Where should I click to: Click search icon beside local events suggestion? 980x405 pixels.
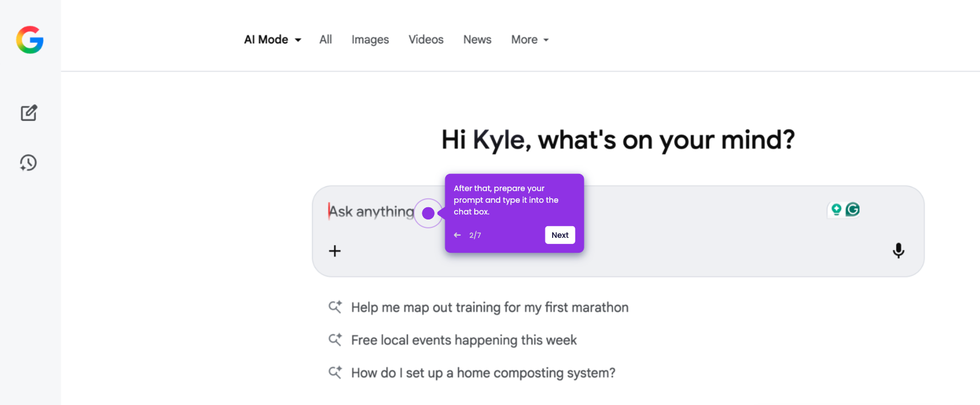tap(335, 340)
